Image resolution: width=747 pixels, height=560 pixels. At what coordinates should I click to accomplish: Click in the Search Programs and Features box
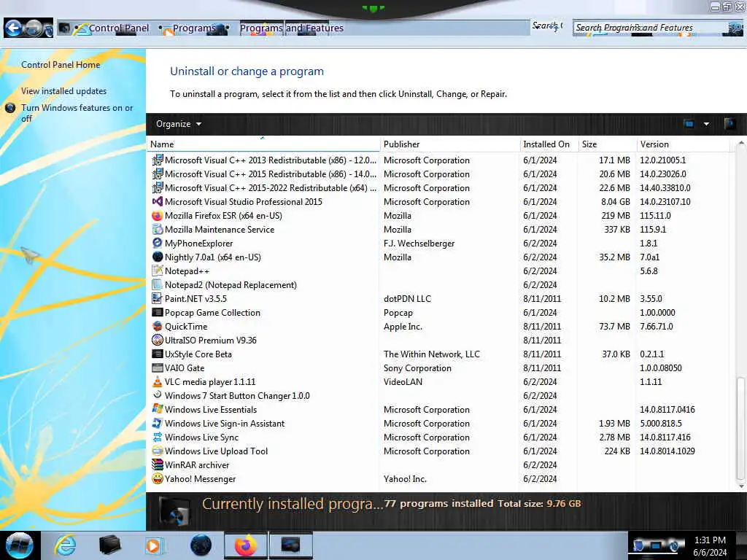click(650, 28)
